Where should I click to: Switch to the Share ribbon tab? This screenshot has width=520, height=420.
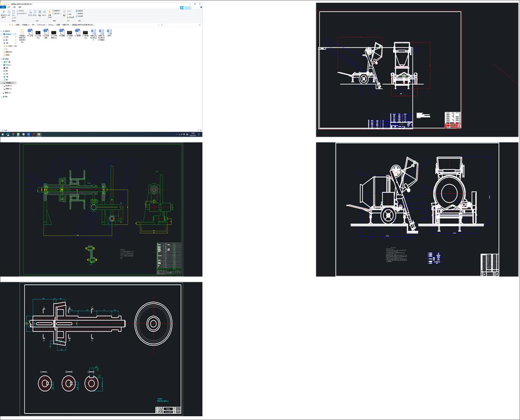click(14, 7)
